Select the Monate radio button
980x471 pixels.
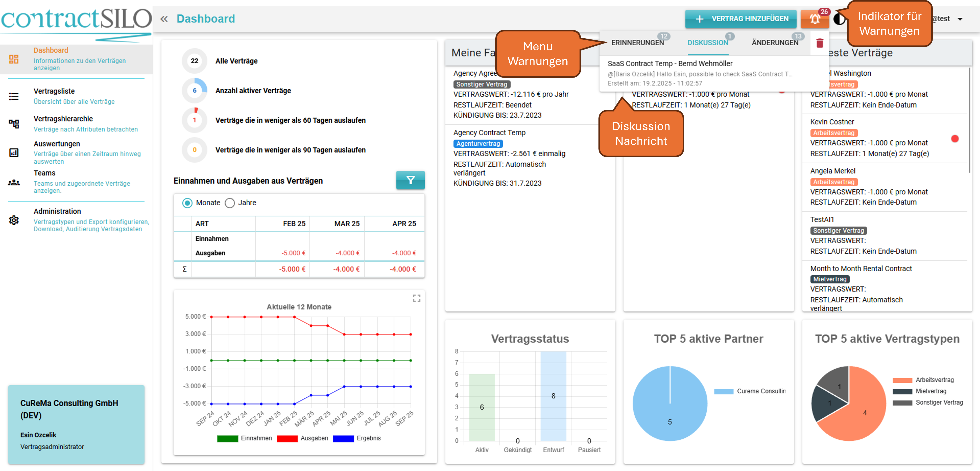(x=187, y=203)
